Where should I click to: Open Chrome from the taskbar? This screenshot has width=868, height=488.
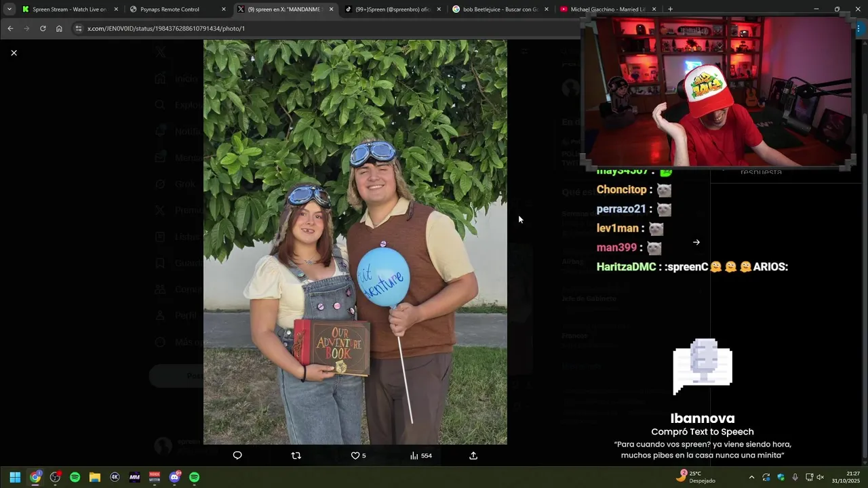[x=35, y=477]
